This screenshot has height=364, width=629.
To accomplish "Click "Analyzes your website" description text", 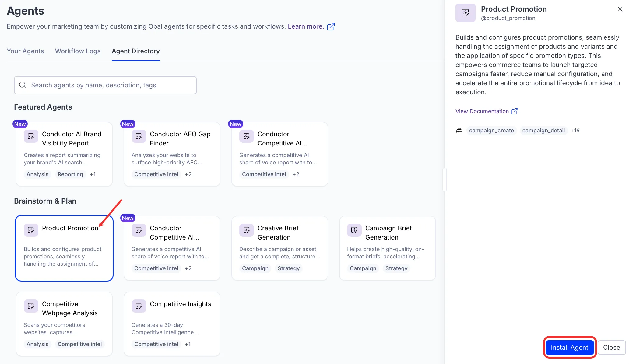I will (167, 159).
